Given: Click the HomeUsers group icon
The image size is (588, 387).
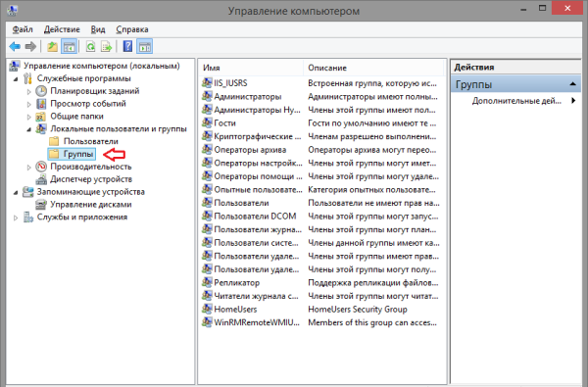Looking at the screenshot, I should 207,309.
